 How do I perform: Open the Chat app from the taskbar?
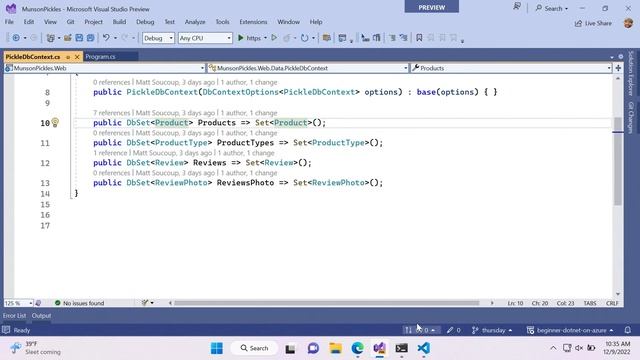[313, 348]
